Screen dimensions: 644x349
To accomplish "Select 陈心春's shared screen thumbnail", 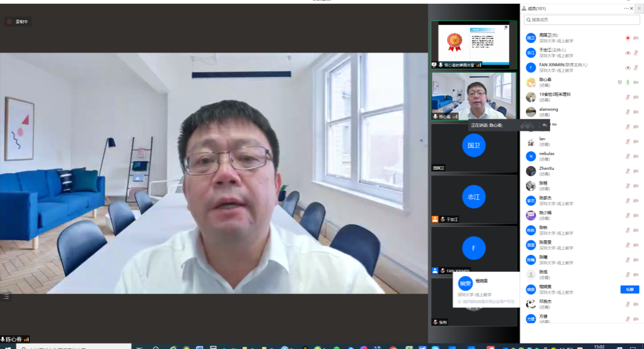I will click(474, 45).
